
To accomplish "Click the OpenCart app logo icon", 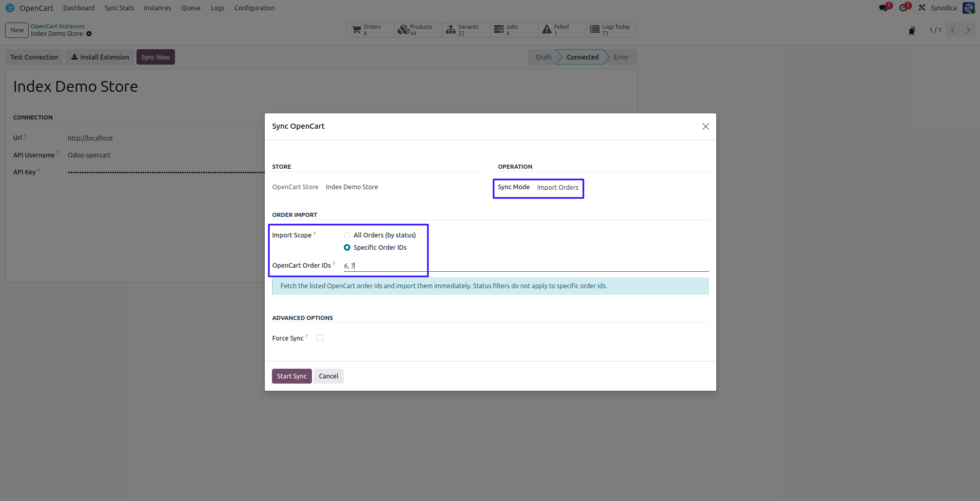I will click(x=10, y=8).
